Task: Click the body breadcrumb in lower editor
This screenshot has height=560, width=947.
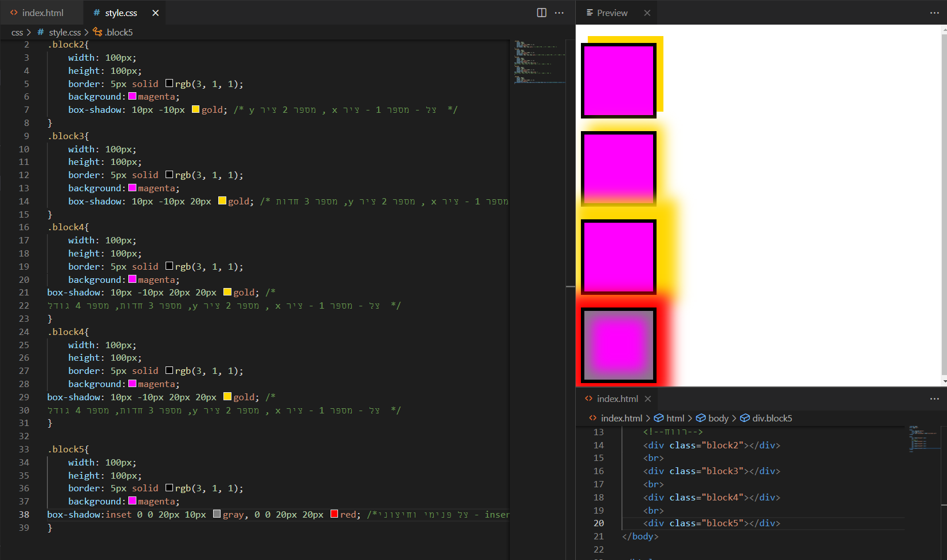Action: [718, 418]
